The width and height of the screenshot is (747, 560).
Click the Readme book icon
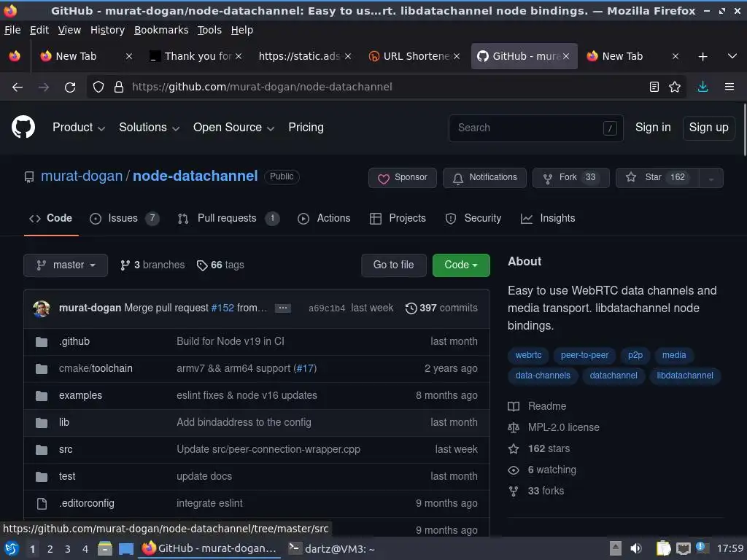514,406
